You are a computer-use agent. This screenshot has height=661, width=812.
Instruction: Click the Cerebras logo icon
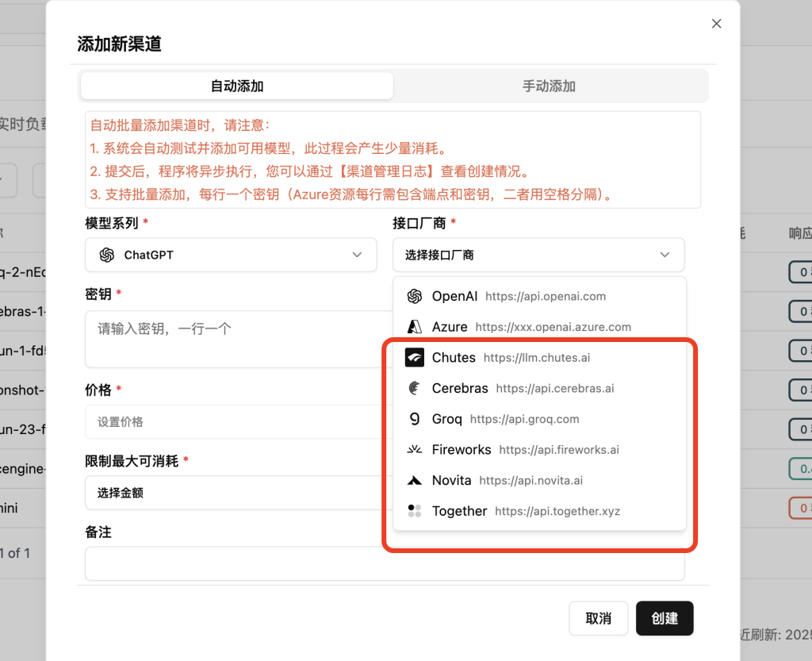(414, 388)
